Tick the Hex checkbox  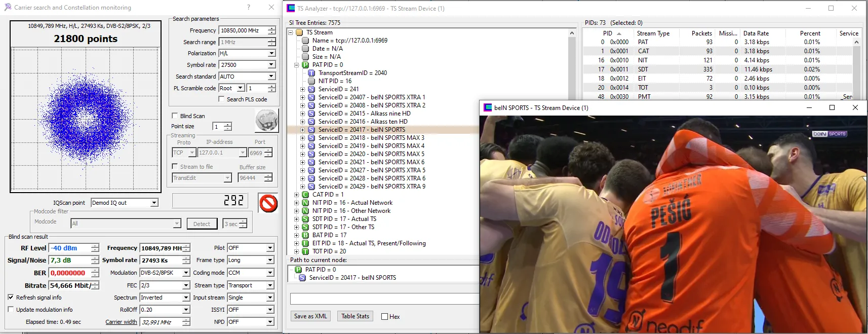[x=384, y=317]
